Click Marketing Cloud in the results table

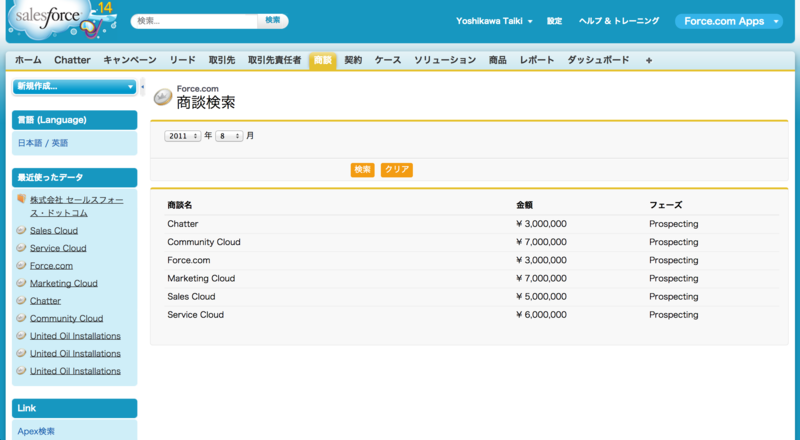click(201, 279)
